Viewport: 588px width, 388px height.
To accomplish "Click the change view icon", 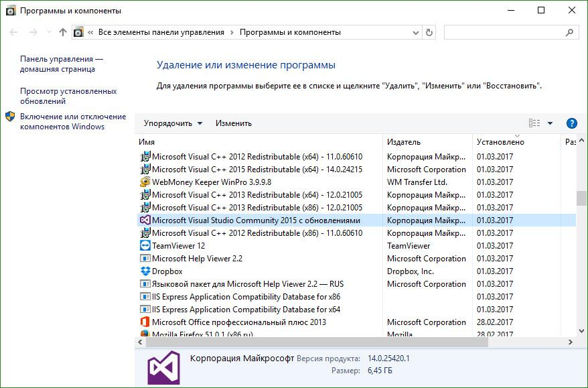I will click(x=534, y=123).
